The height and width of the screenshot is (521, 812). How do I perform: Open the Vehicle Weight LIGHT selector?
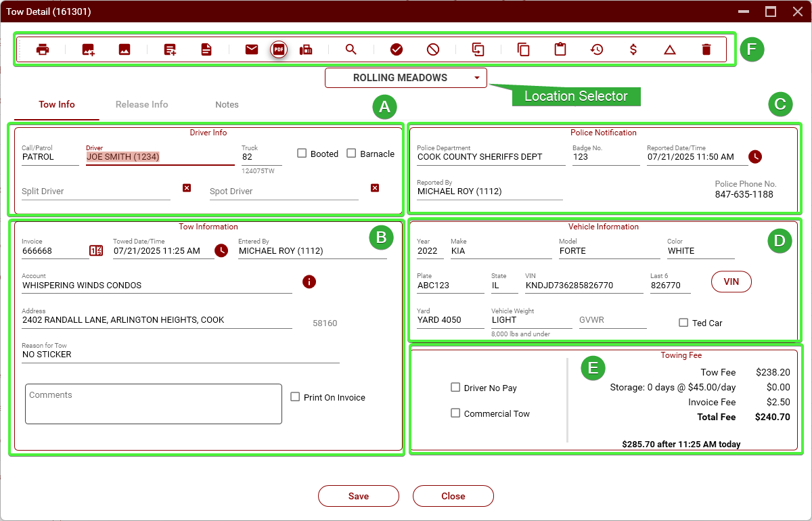click(x=531, y=320)
